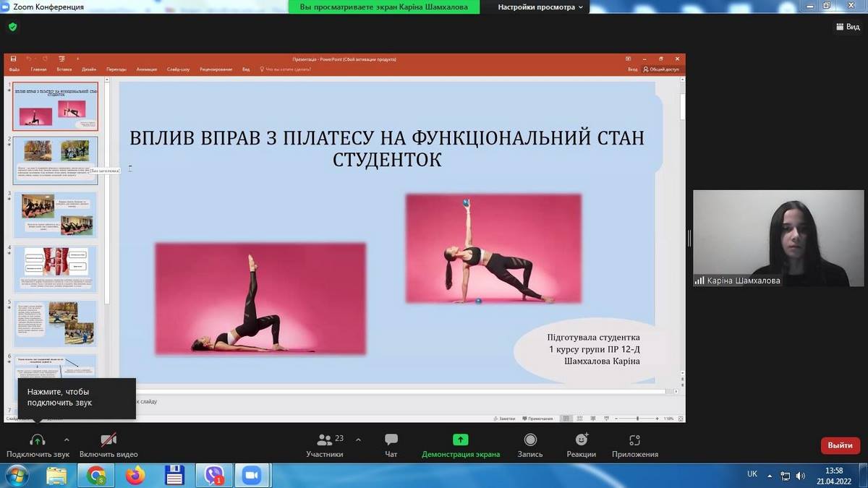868x488 pixels.
Task: Click the red Выйти leave button
Action: click(x=840, y=445)
